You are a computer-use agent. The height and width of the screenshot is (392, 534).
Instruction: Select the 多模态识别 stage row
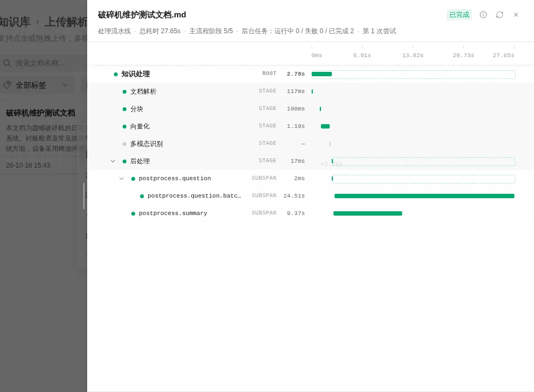coord(311,144)
